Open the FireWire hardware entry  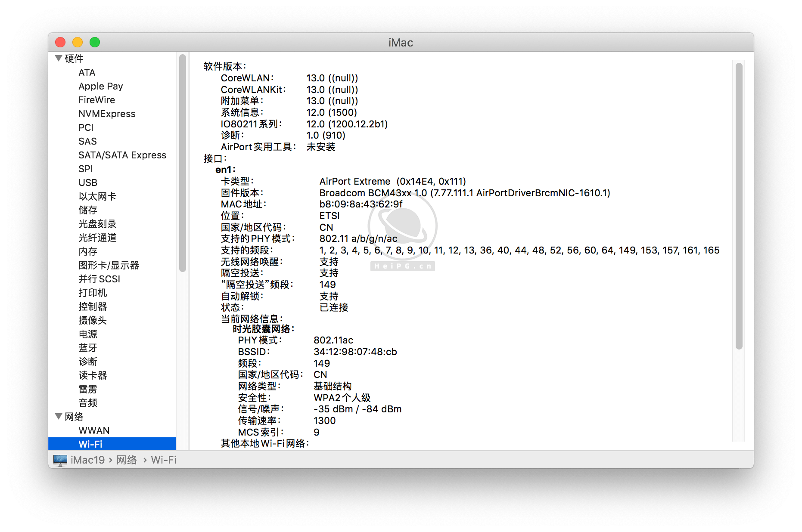pyautogui.click(x=96, y=100)
